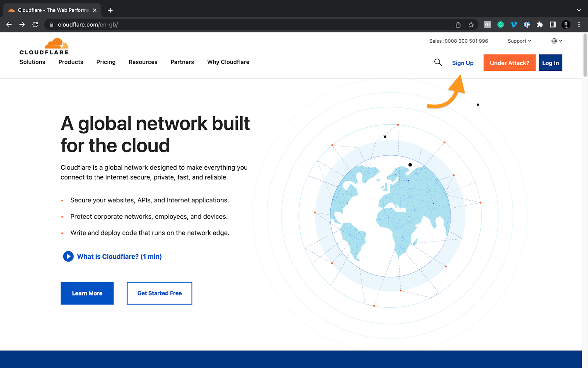
Task: Select the Cloudflare tab title
Action: point(54,10)
